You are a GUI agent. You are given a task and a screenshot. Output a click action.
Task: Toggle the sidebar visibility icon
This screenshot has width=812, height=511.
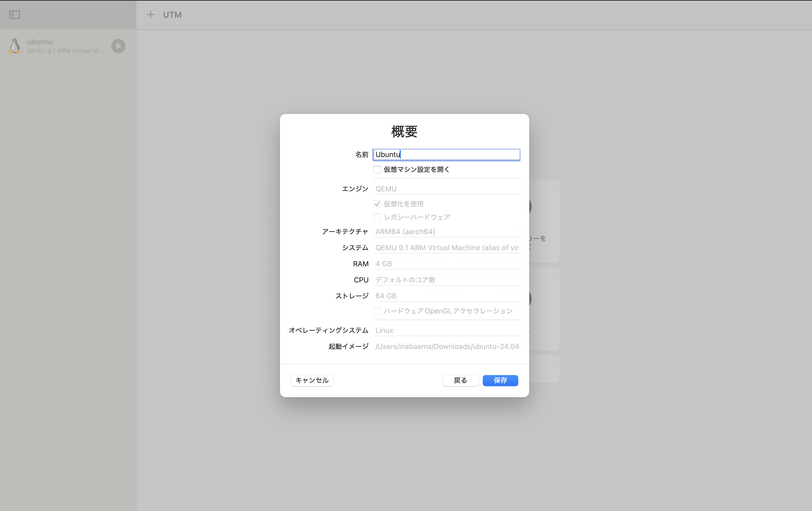coord(14,14)
